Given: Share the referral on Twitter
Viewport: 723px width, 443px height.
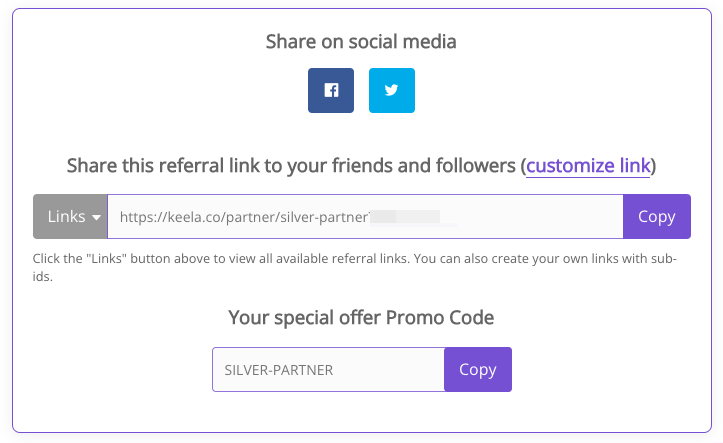Looking at the screenshot, I should pyautogui.click(x=391, y=90).
